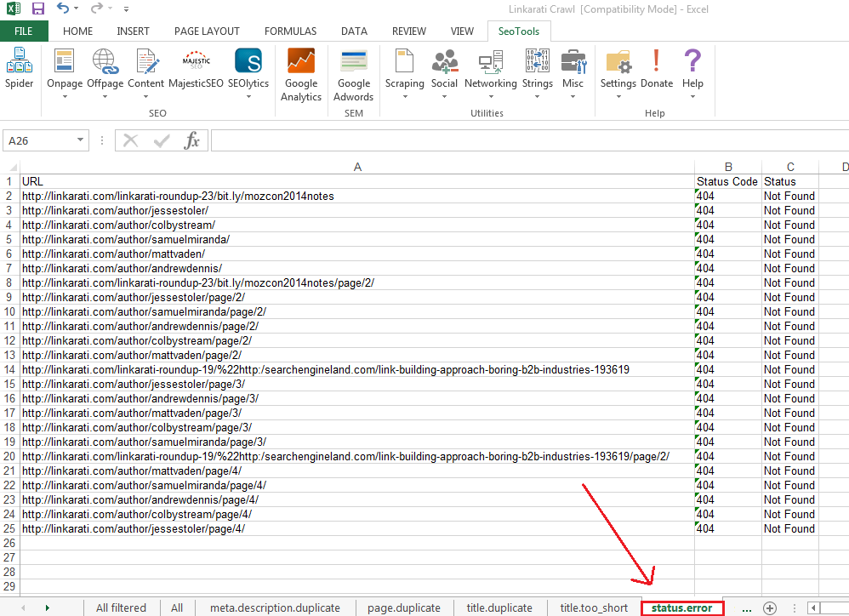Image resolution: width=849 pixels, height=616 pixels.
Task: Switch to the FORMULAS ribbon tab
Action: coord(290,31)
